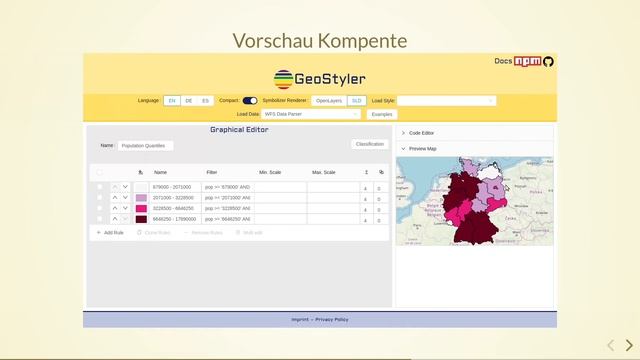Open pink swatch for rule 3228500 - 6646250
The width and height of the screenshot is (640, 360).
[141, 209]
